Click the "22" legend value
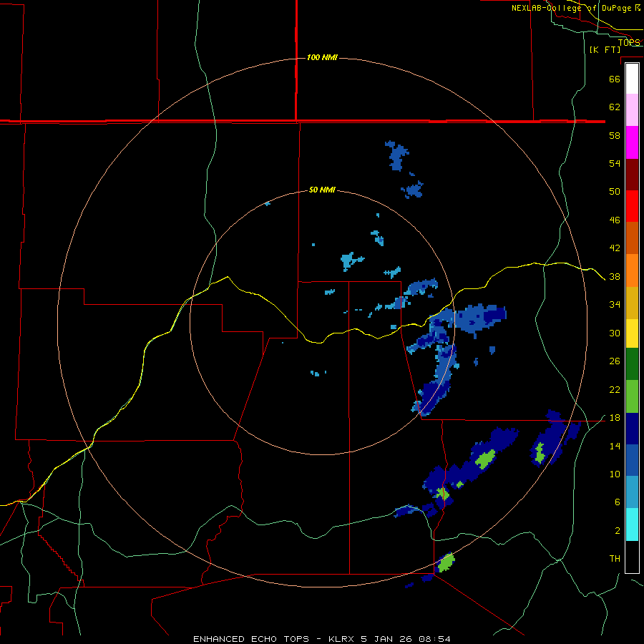 (615, 390)
